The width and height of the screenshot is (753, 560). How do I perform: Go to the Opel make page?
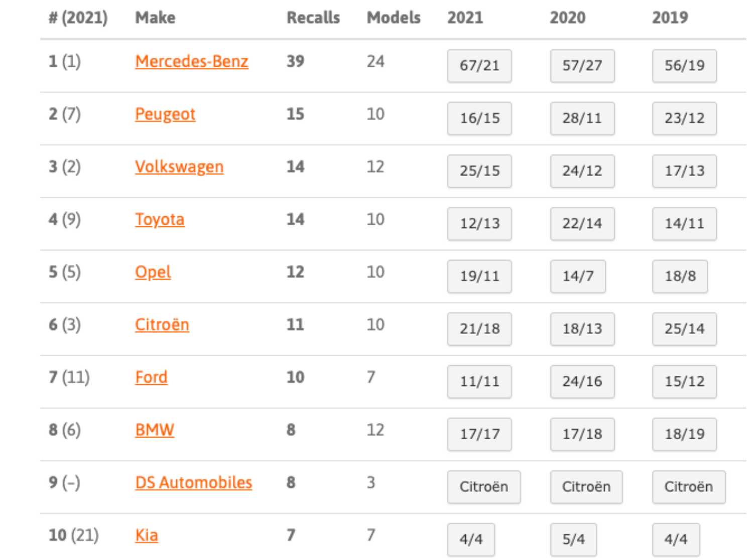(153, 272)
